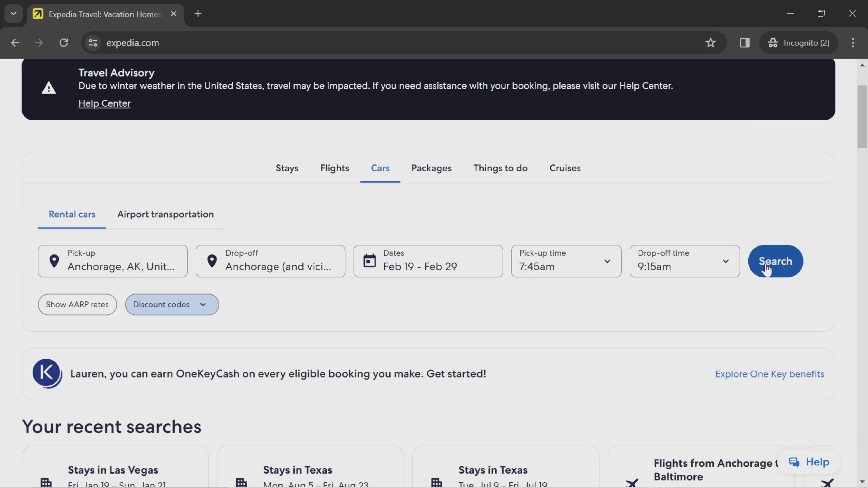Close the Expedia Travel tab
Viewport: 868px width, 488px height.
(174, 14)
